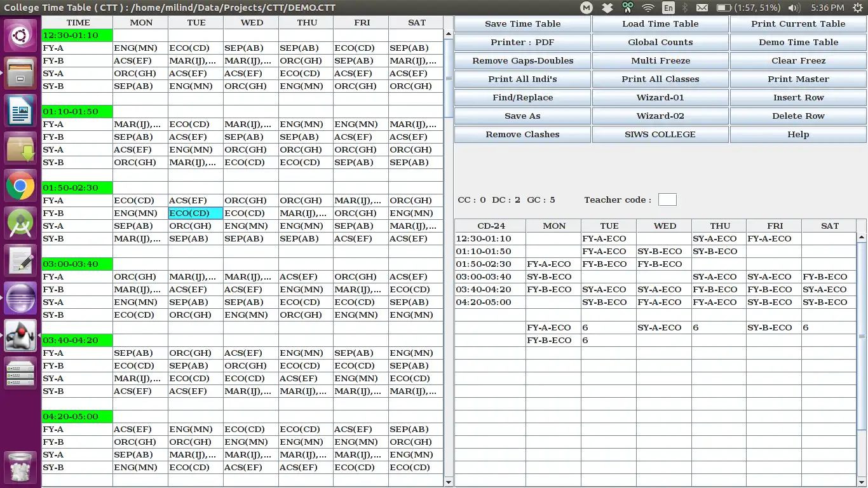This screenshot has height=488, width=868.
Task: Select the highlighted cyan ECO(CD) cell
Action: point(196,213)
